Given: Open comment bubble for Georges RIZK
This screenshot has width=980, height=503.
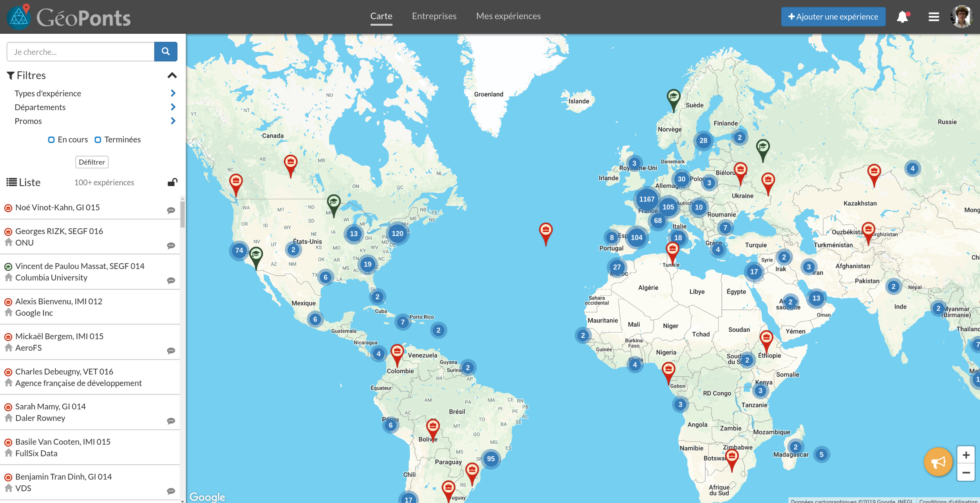Looking at the screenshot, I should point(171,246).
